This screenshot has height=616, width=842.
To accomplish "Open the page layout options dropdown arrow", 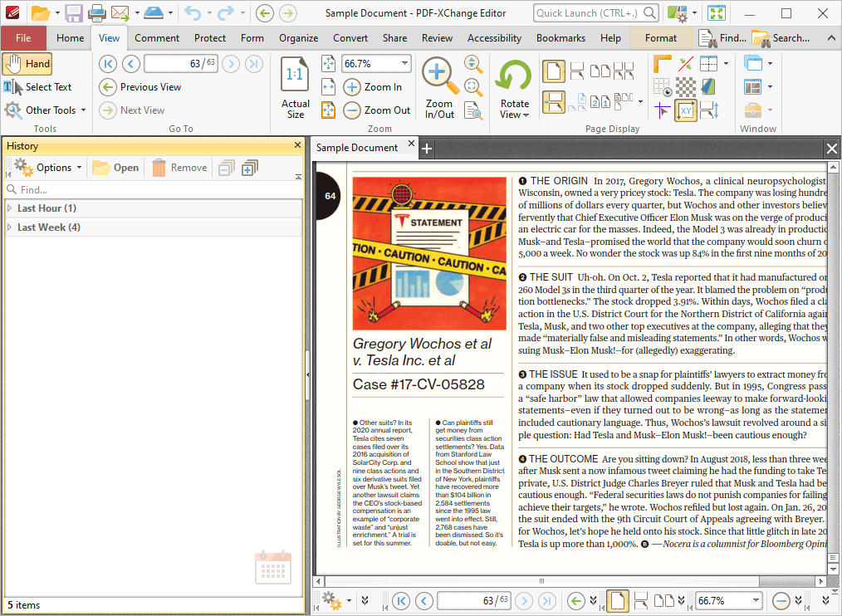I will click(x=640, y=101).
